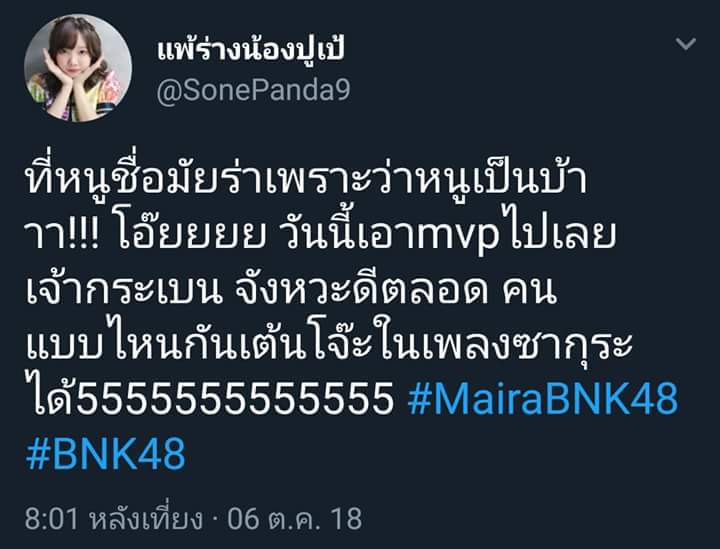This screenshot has height=549, width=720.
Task: Click the phrase วันนี้เอา before mvp
Action: (345, 233)
